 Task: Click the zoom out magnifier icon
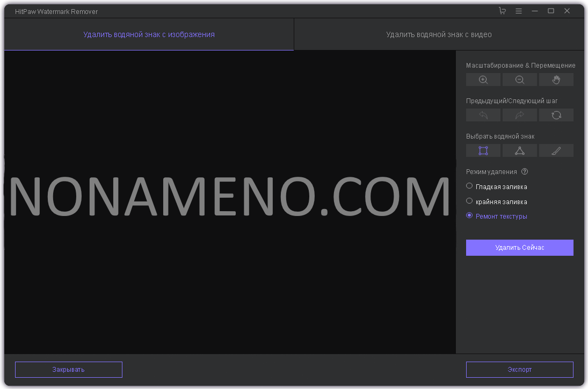tap(520, 80)
